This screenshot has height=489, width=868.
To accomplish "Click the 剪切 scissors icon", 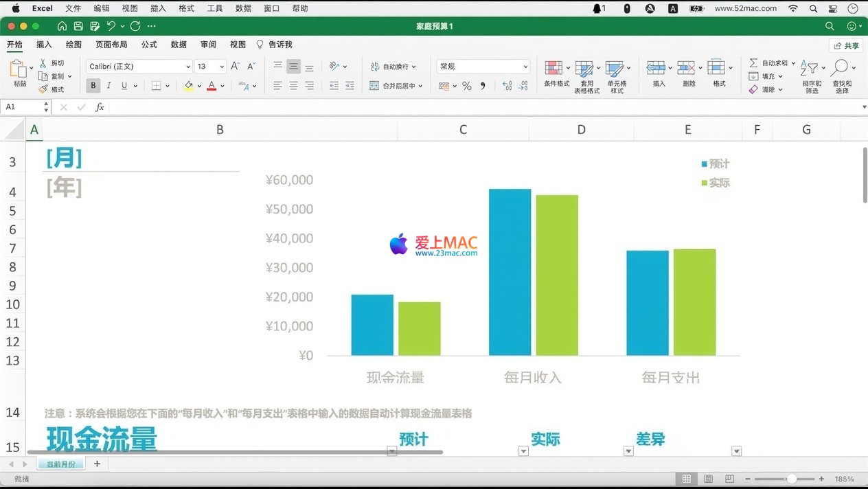I will tap(43, 63).
